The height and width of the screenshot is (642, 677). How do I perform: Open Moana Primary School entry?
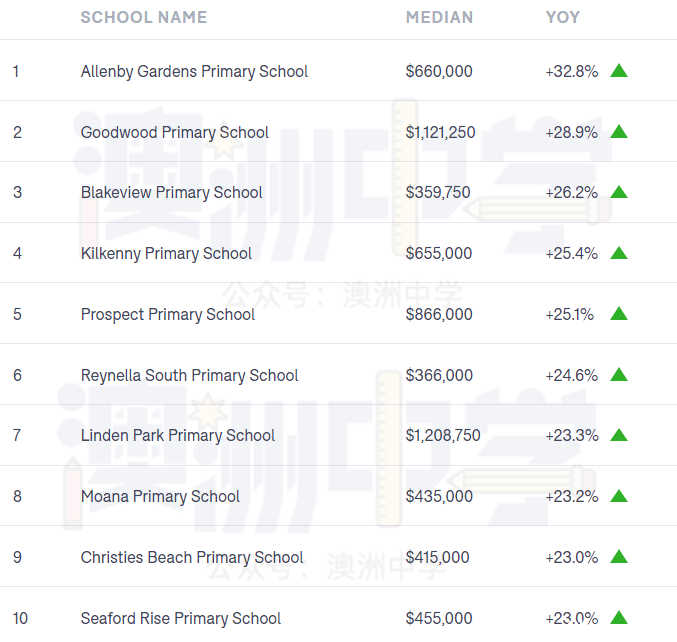(160, 497)
